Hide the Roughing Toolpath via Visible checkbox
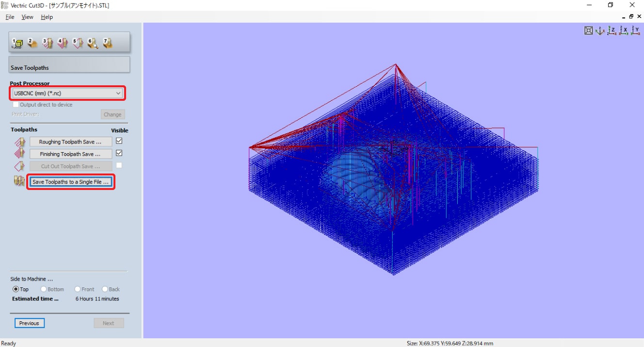Viewport: 644px width, 347px height. (119, 141)
